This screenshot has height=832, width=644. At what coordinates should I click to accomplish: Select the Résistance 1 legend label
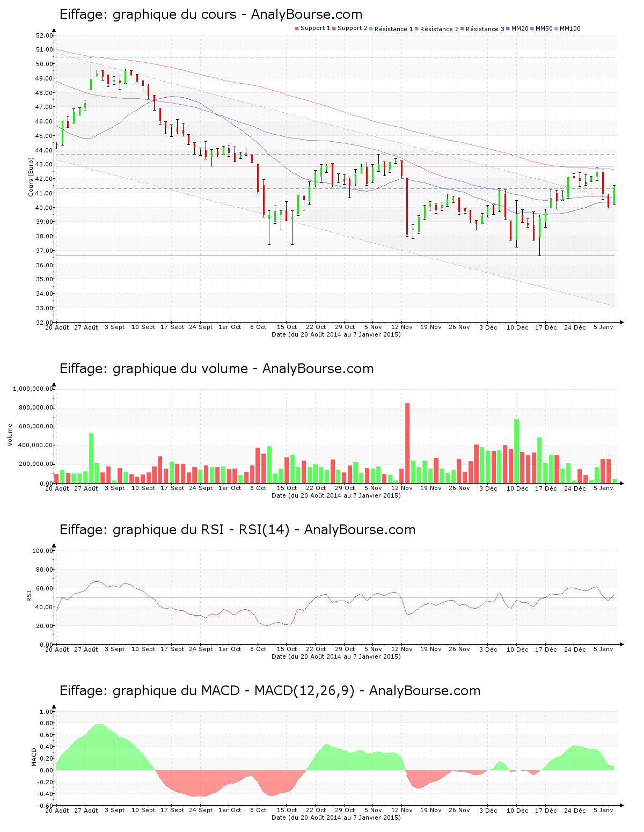click(394, 29)
